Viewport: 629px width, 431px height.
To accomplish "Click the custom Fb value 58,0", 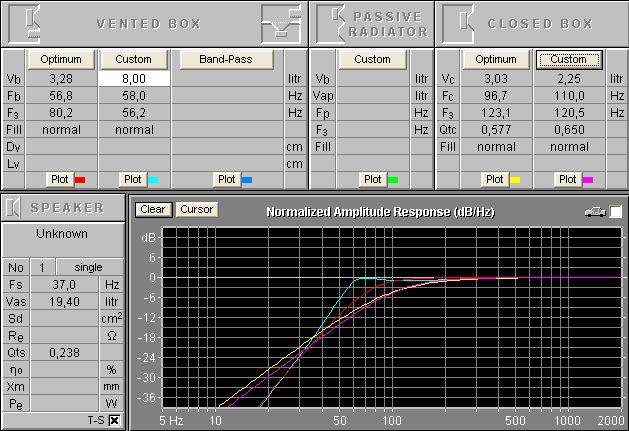I will pyautogui.click(x=134, y=96).
